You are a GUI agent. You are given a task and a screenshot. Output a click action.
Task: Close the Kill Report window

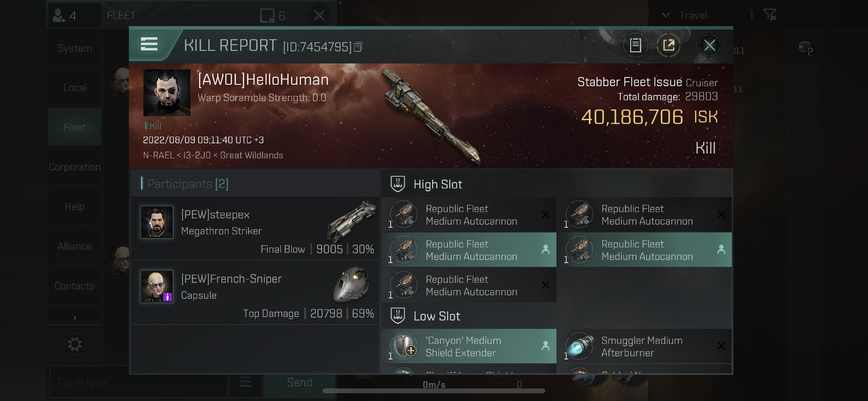pyautogui.click(x=709, y=46)
